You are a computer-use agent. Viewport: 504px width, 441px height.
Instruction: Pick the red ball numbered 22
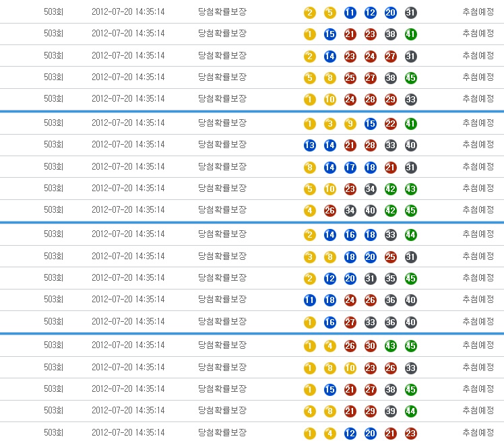point(390,123)
